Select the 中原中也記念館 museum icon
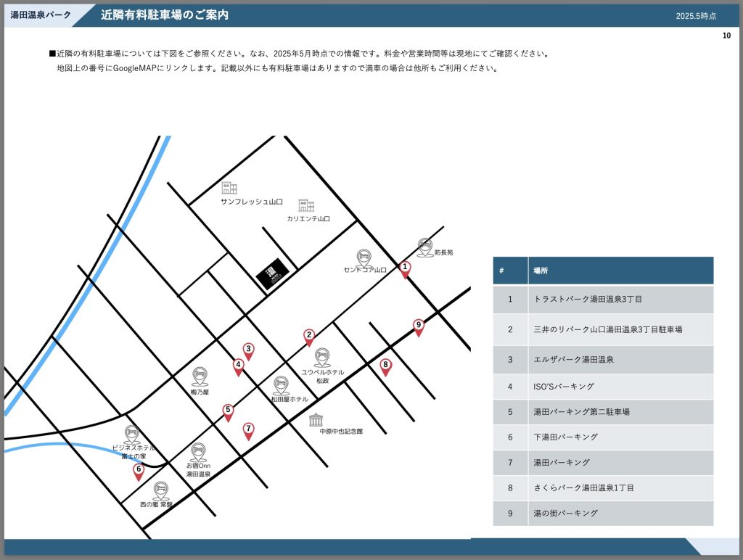The height and width of the screenshot is (560, 743). click(x=316, y=420)
